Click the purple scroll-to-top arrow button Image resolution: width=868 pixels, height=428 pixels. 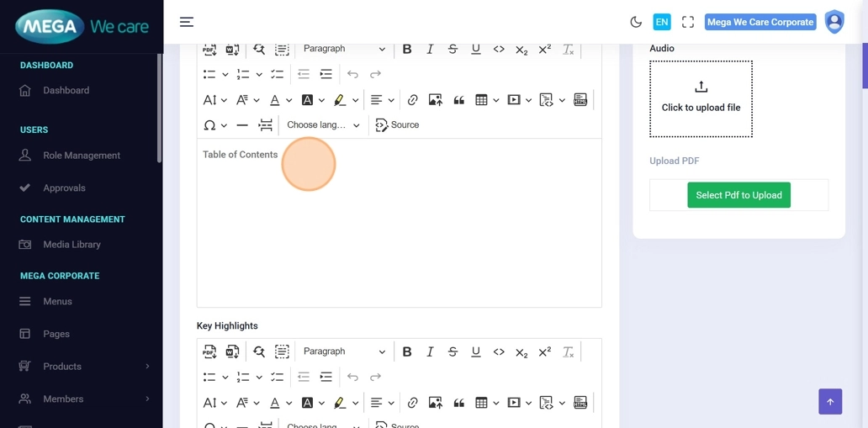pos(829,402)
